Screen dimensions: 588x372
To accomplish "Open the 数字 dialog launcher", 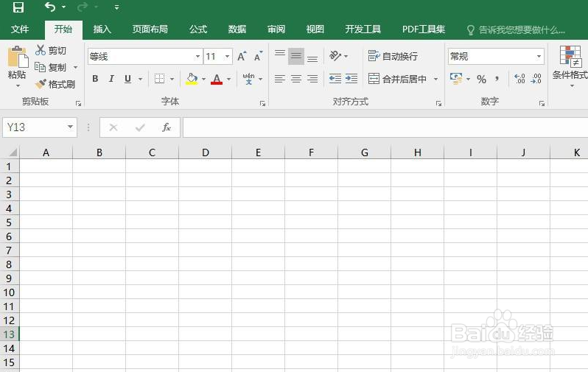I will pyautogui.click(x=542, y=104).
